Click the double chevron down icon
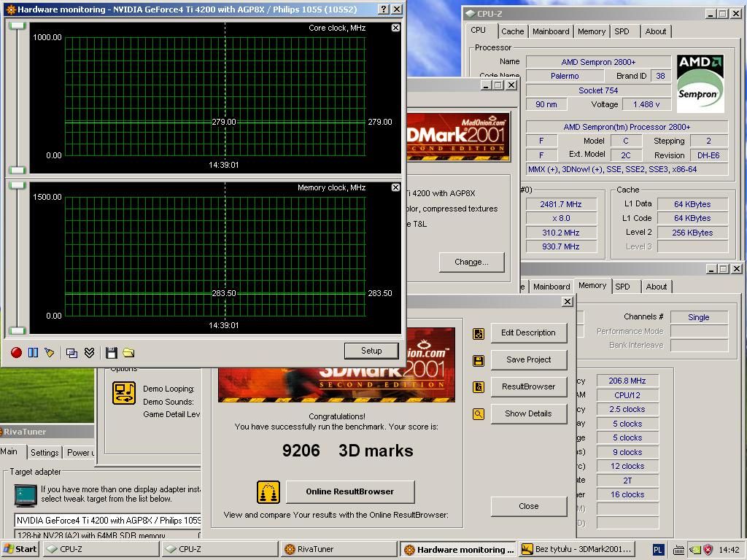747x560 pixels. tap(89, 352)
